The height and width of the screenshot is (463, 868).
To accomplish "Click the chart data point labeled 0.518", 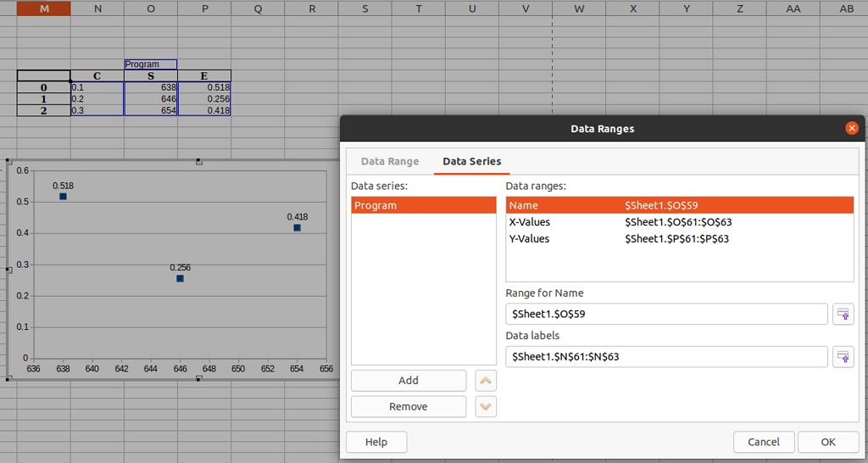I will pyautogui.click(x=63, y=197).
